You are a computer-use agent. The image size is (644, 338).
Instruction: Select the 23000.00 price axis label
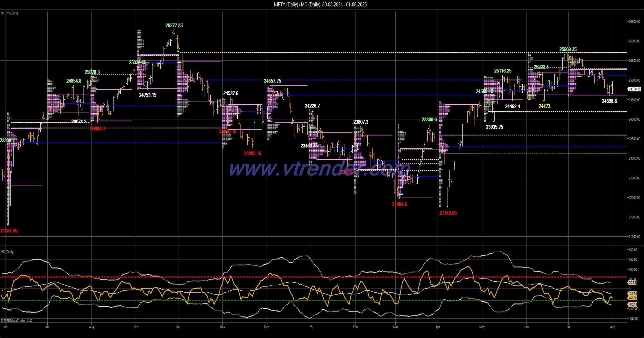(x=634, y=158)
